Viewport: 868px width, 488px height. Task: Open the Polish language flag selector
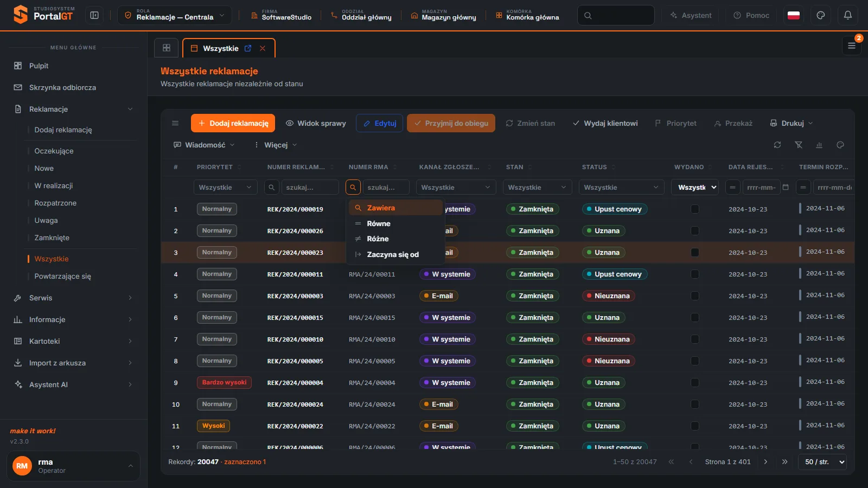(794, 16)
